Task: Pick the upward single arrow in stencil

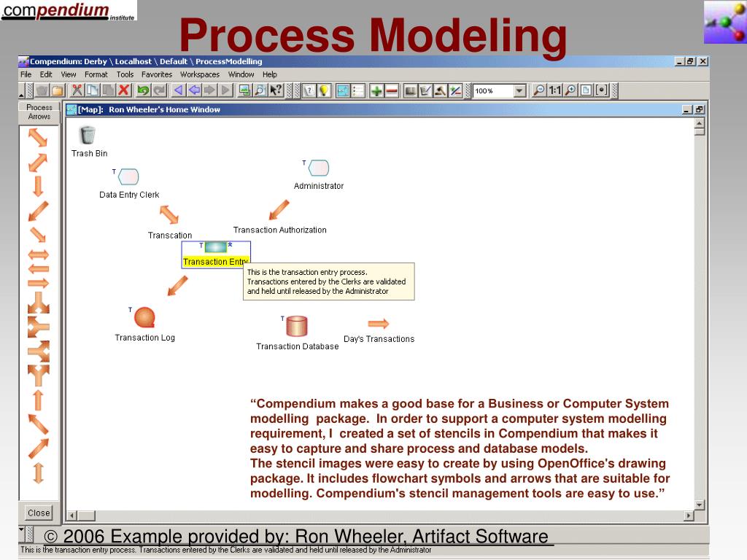Action: coord(39,400)
